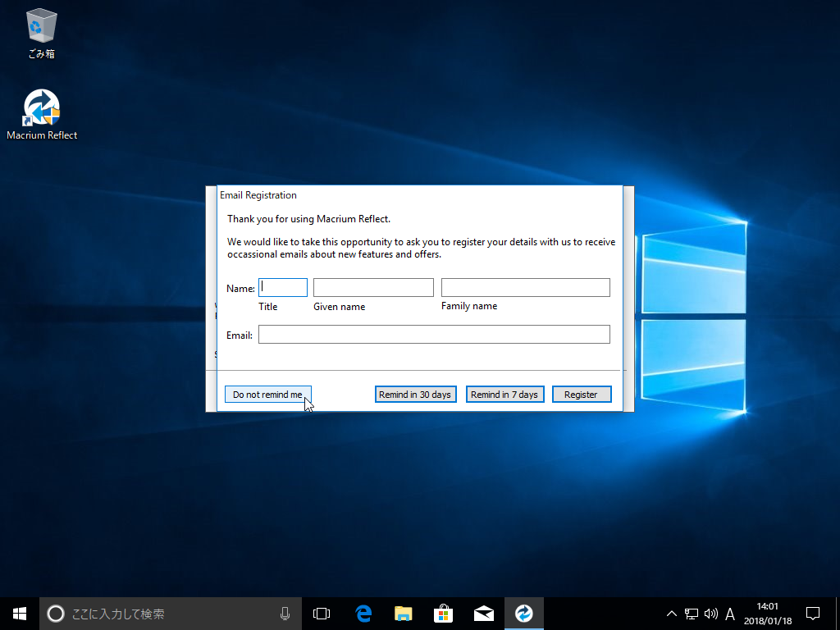
Task: Open the Recycle Bin desktop icon
Action: [x=41, y=34]
